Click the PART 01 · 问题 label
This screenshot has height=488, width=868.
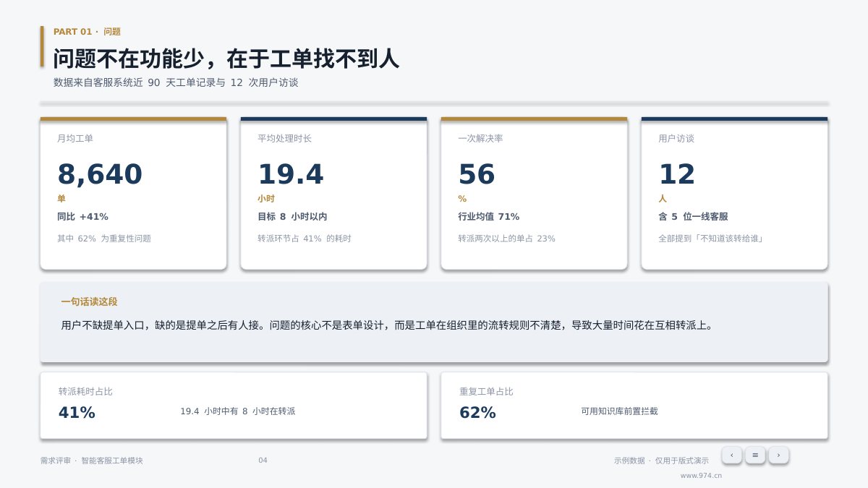tap(87, 32)
